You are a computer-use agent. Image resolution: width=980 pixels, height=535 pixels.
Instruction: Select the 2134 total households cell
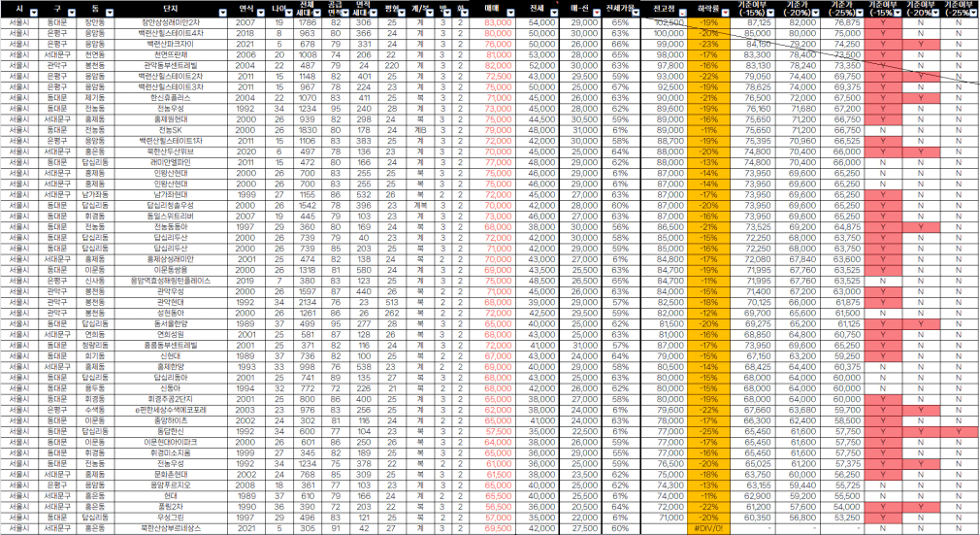click(308, 303)
